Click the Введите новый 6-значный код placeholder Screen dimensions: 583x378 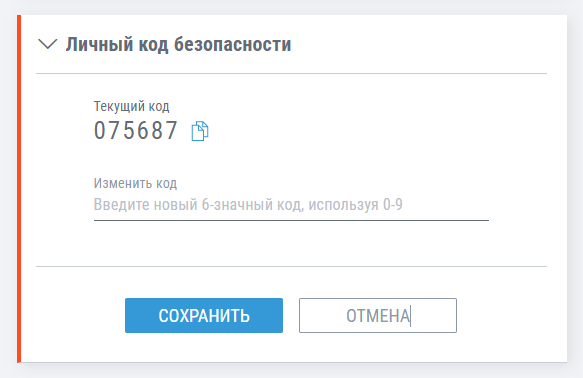[x=248, y=205]
